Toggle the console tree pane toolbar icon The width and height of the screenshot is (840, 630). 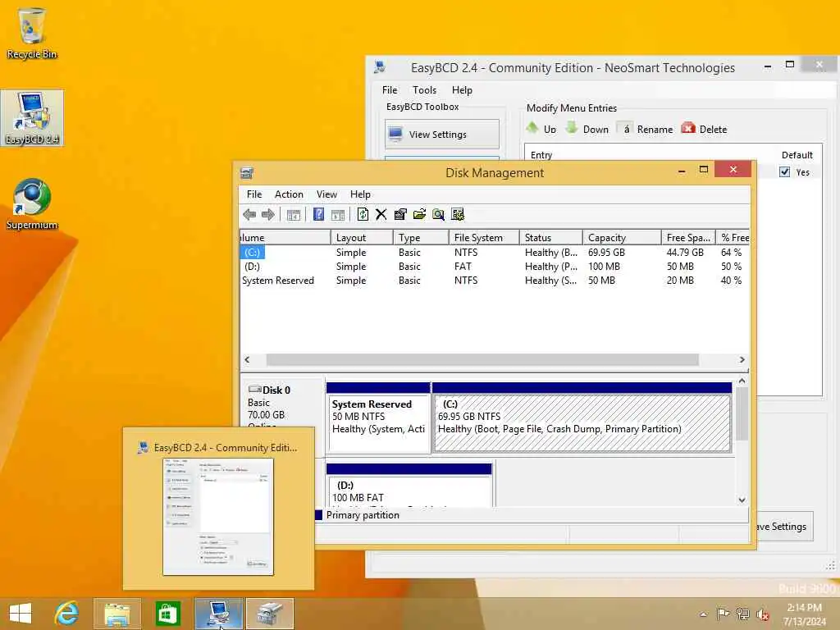(x=294, y=215)
